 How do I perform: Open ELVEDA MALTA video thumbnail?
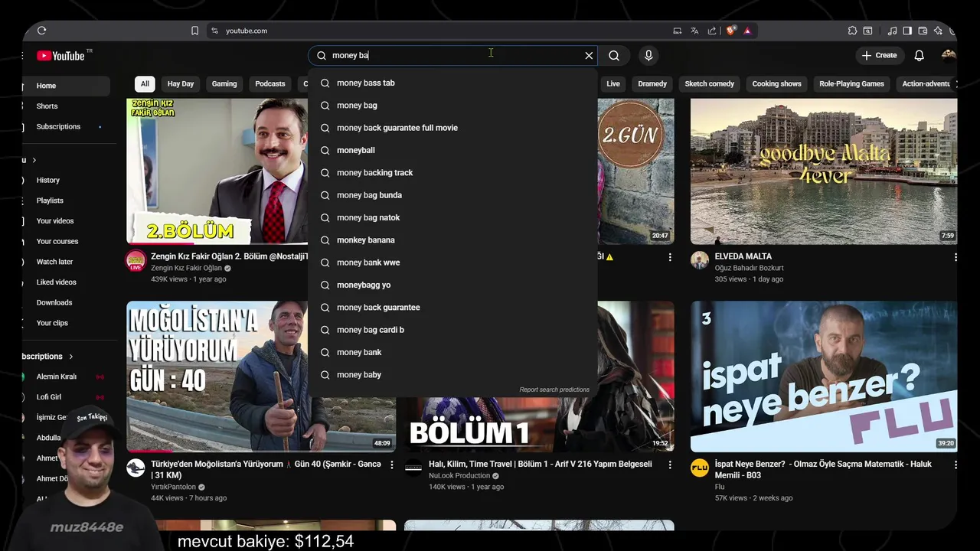[x=824, y=171]
